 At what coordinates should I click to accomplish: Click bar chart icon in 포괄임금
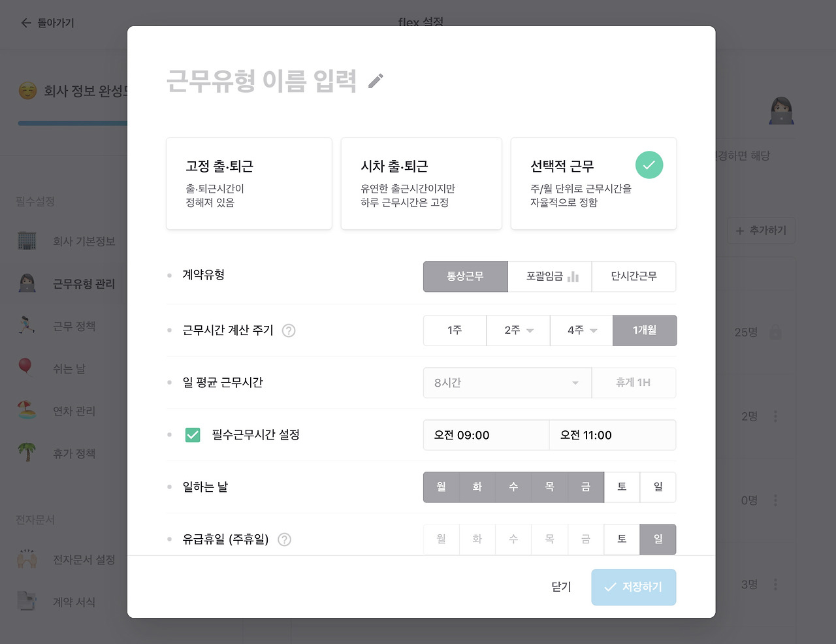[573, 276]
